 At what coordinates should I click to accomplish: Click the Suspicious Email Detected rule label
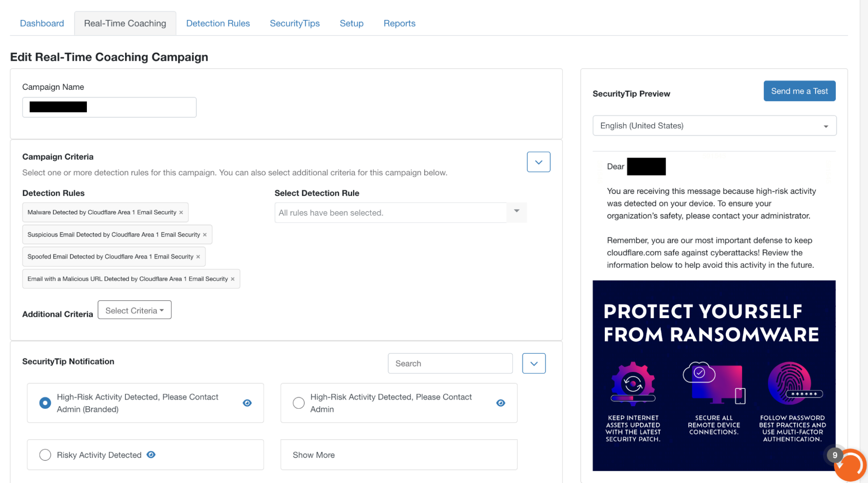(114, 235)
